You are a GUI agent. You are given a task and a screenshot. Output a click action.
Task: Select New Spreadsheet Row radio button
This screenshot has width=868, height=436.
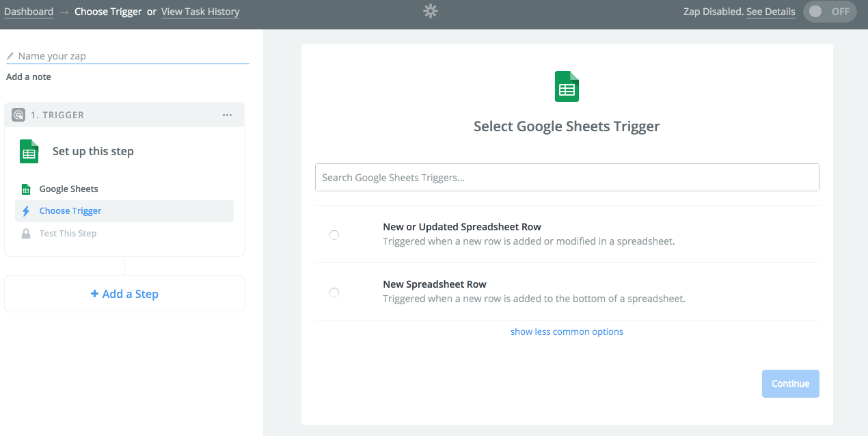(334, 292)
